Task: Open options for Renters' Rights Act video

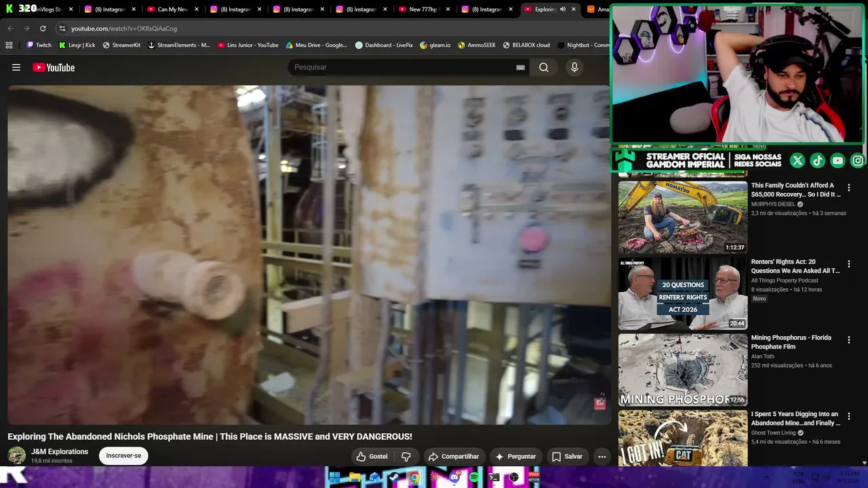Action: coord(848,264)
